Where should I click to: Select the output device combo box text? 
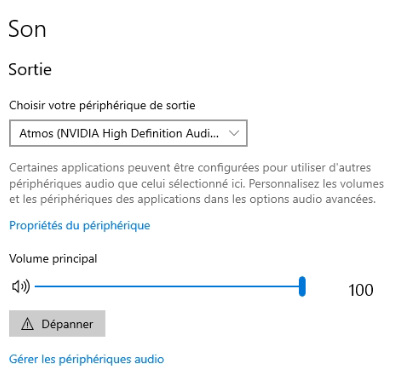[119, 133]
